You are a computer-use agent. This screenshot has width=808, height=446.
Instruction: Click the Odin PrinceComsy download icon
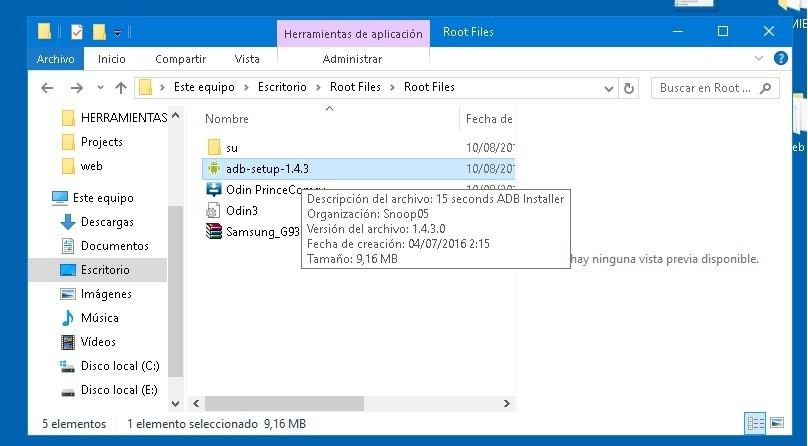pos(214,190)
